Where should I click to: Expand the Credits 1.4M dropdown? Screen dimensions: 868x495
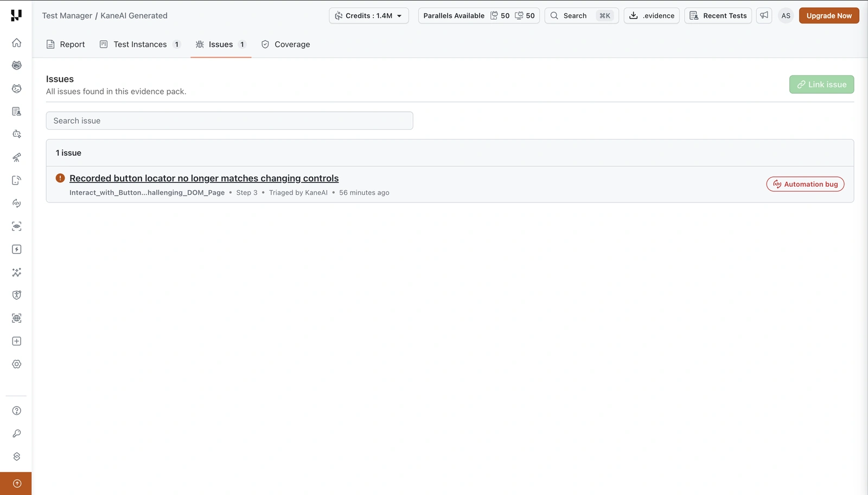(x=369, y=16)
